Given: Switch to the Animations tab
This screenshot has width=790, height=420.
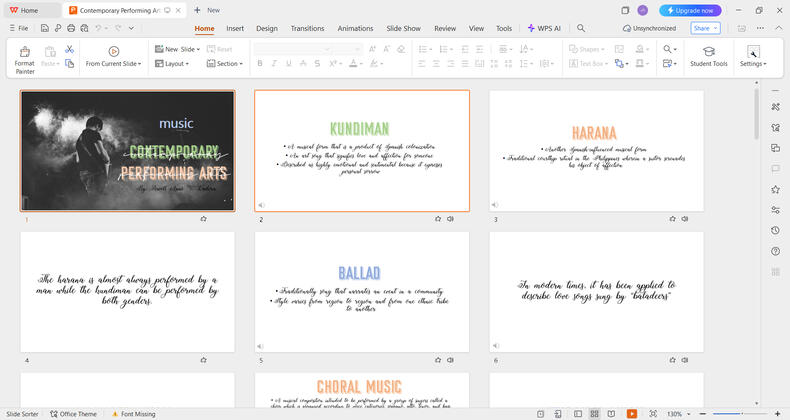Looking at the screenshot, I should 355,28.
